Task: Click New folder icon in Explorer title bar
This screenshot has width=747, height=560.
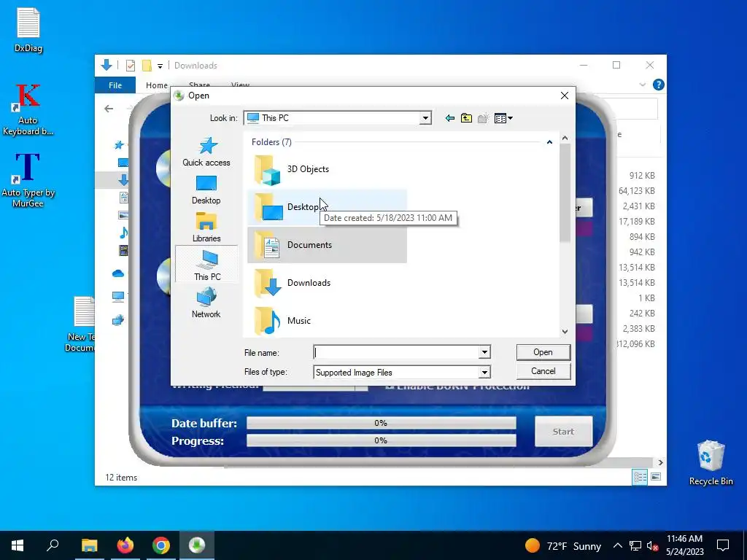Action: point(147,66)
